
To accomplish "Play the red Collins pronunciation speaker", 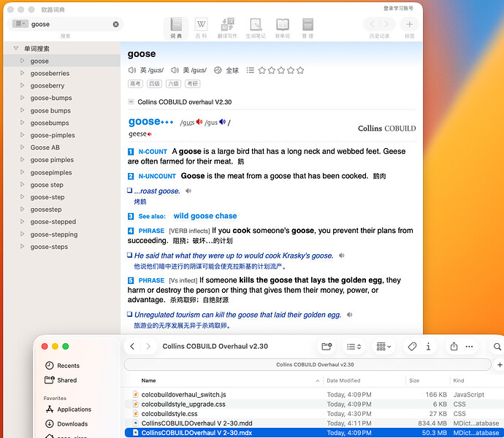I will point(199,122).
